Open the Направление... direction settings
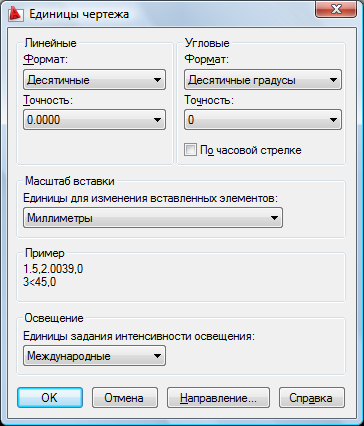This screenshot has width=364, height=426. click(x=218, y=397)
